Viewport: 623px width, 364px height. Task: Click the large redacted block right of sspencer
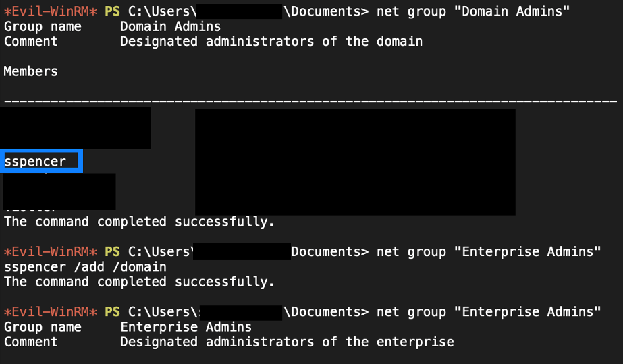[355, 162]
